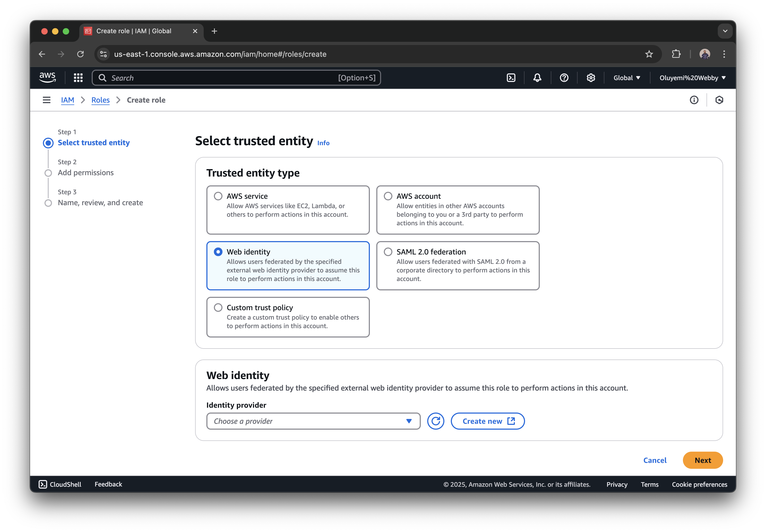
Task: Click inside the AWS search field
Action: pos(233,78)
